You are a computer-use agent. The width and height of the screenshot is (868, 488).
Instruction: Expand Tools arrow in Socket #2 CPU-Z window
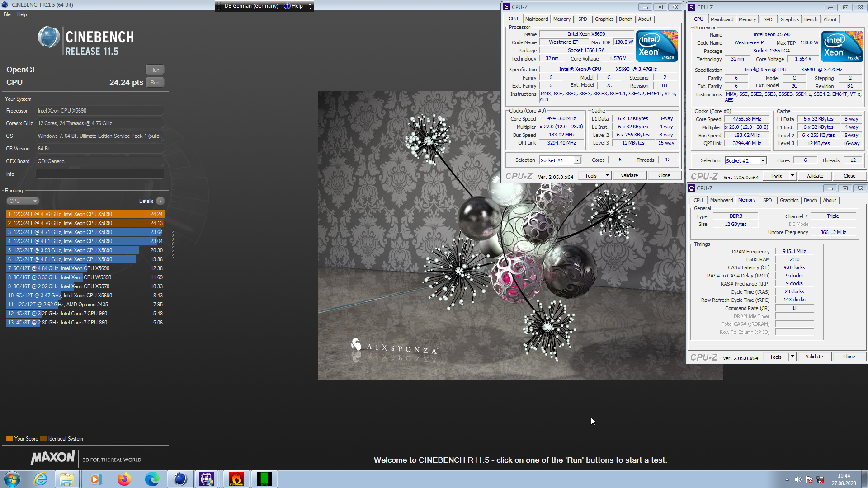793,176
